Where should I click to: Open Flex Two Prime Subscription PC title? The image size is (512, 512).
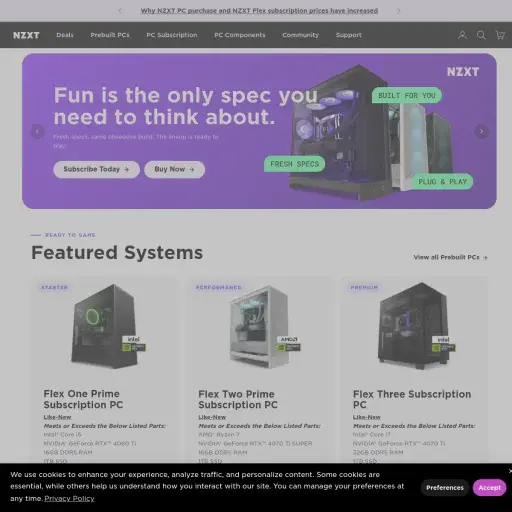point(238,399)
